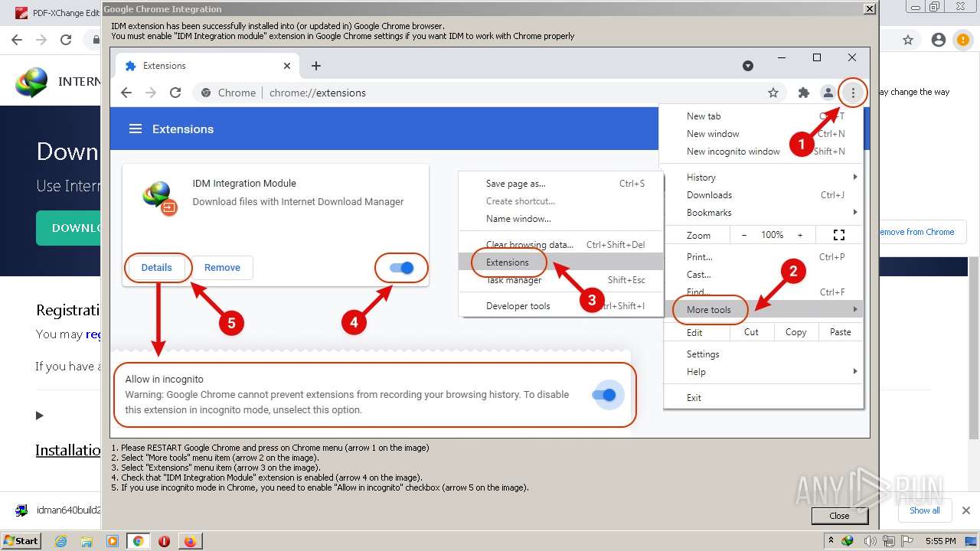Toggle Allow in incognito switch in image
Screen dimensions: 980x551
coord(604,395)
